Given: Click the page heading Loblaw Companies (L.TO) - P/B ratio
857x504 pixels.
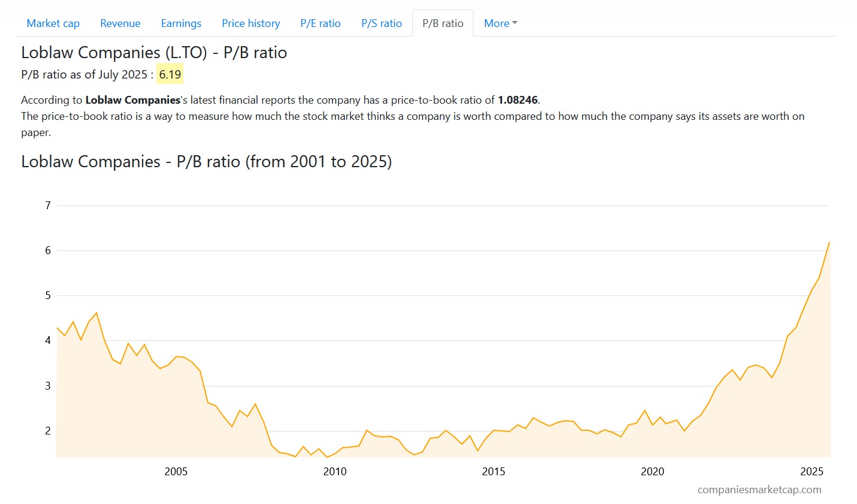Looking at the screenshot, I should pyautogui.click(x=154, y=53).
